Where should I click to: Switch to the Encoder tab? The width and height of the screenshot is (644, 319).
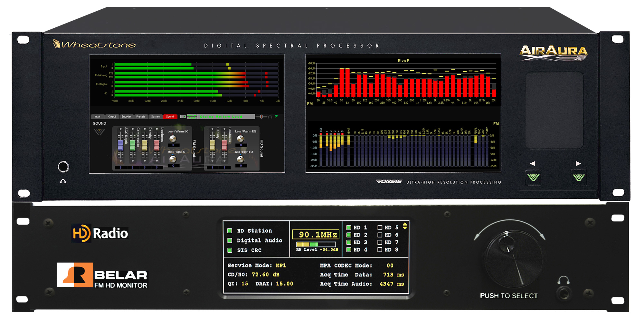coord(127,117)
